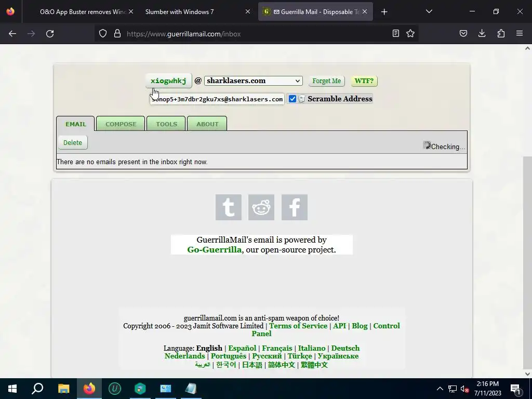This screenshot has height=399, width=532.
Task: Follow the Go-Guerrilla project link
Action: pos(215,250)
